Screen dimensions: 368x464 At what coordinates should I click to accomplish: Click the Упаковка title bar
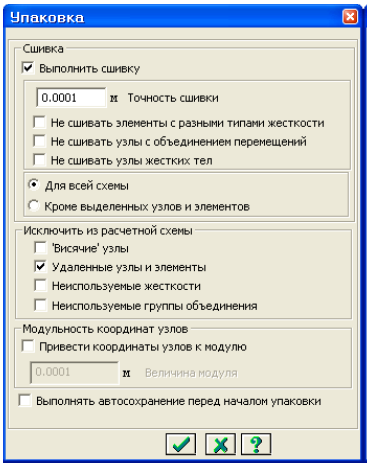tap(173, 17)
